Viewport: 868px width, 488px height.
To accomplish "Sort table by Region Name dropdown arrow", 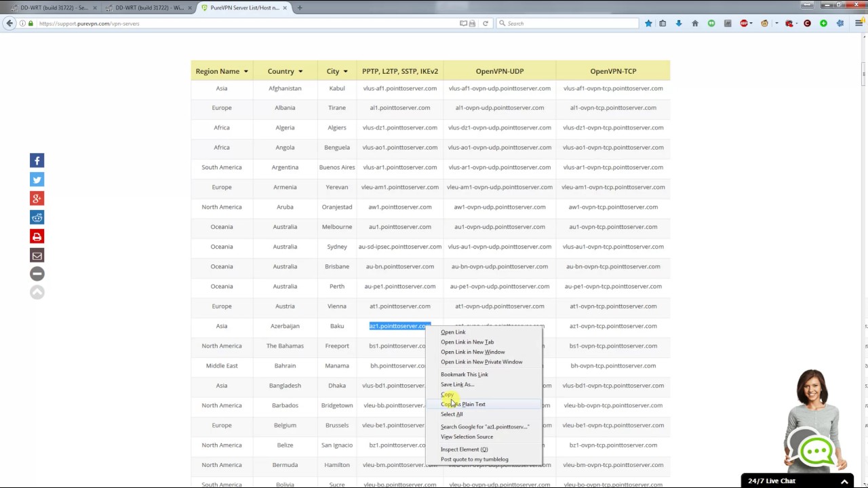I will tap(245, 71).
